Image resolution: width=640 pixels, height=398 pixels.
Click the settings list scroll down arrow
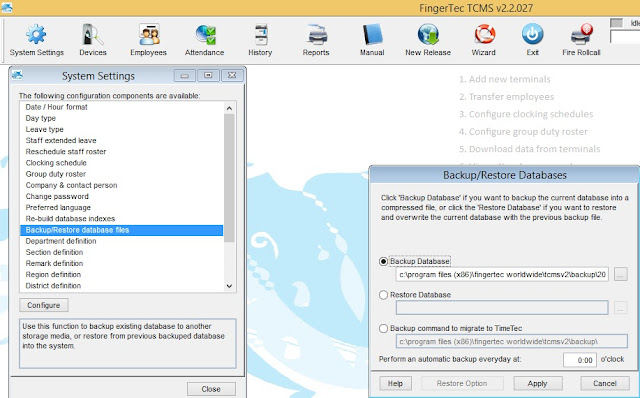229,286
